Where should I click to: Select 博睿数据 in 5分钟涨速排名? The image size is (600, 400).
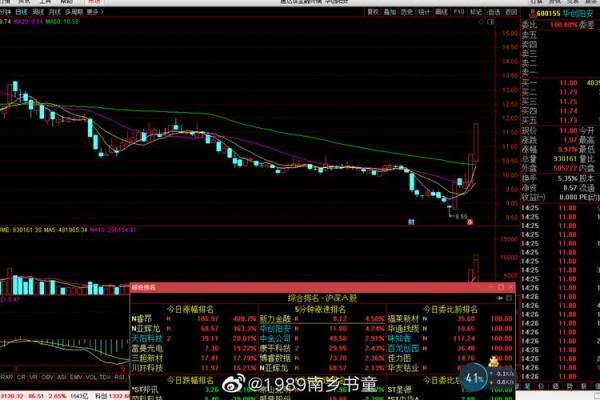276,358
